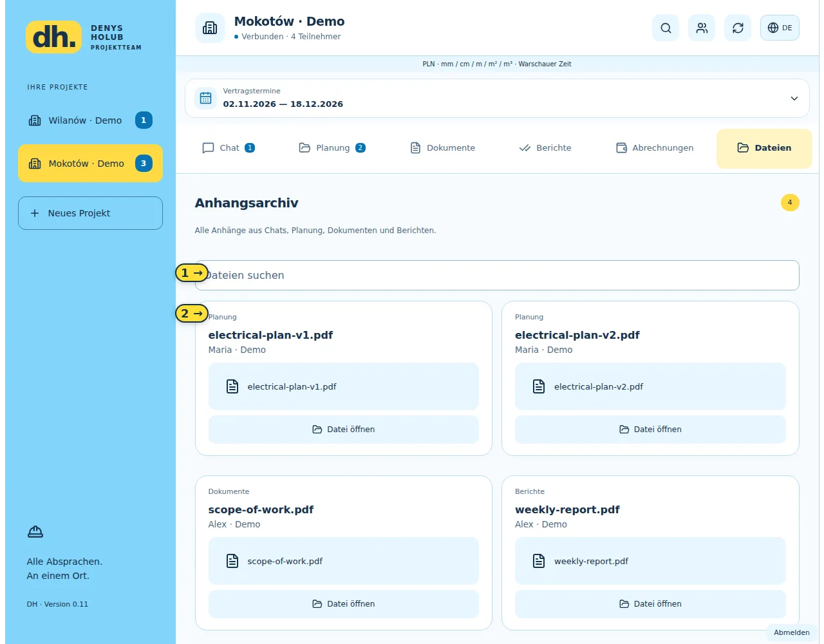Screen dimensions: 824x644
Task: Open the participants people icon
Action: tap(702, 28)
